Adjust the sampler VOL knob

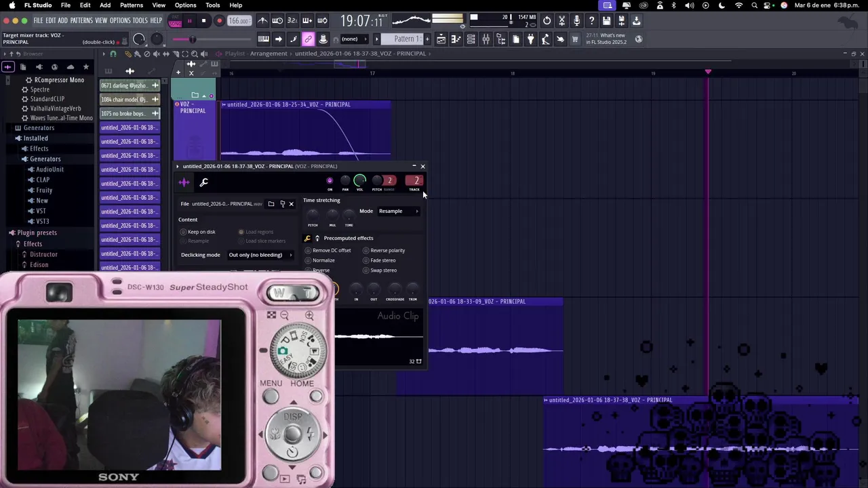360,180
